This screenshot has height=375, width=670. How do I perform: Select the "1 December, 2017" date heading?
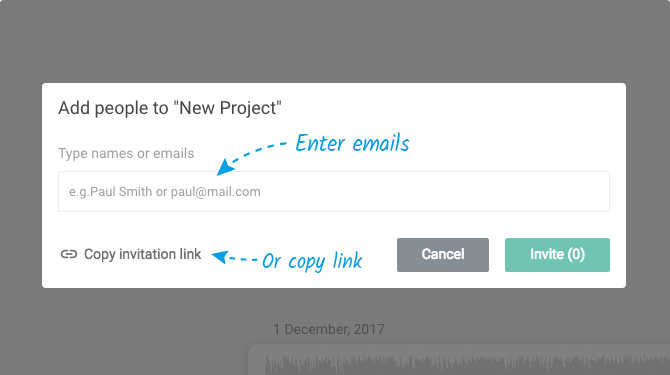(329, 329)
